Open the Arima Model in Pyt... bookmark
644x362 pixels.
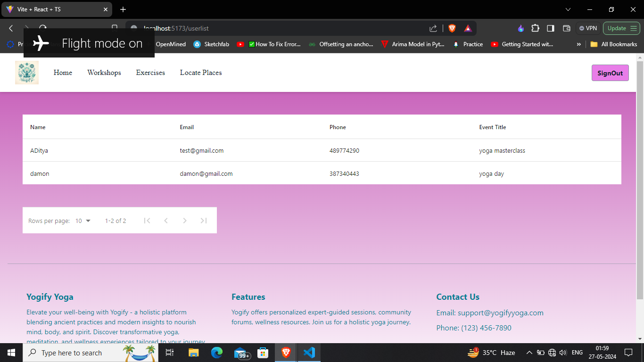(x=413, y=44)
